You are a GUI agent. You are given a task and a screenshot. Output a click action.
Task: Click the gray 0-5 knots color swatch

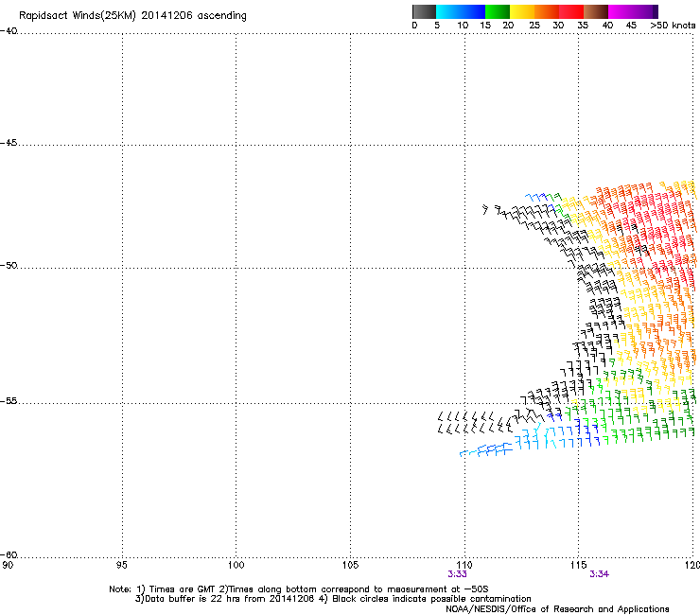(x=424, y=11)
